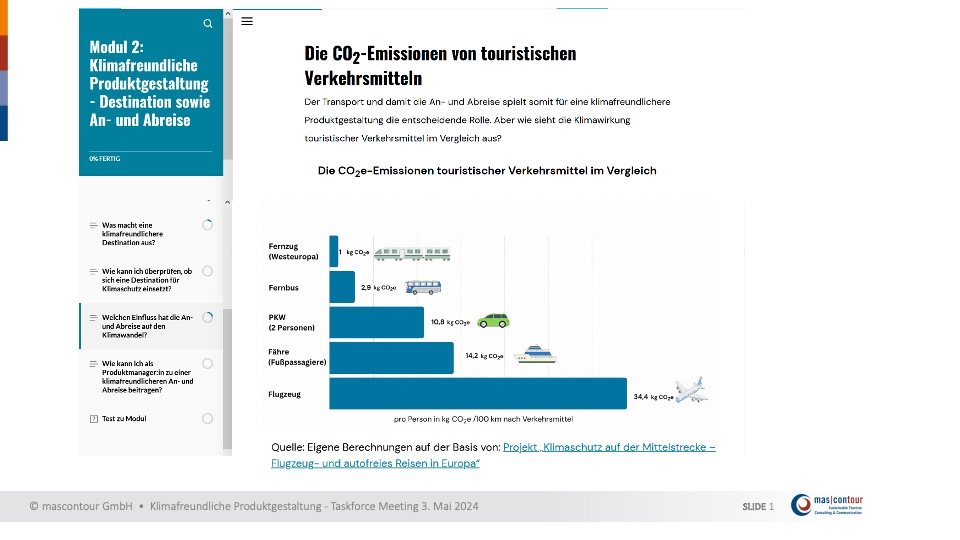Open lesson 'Wie kann ich als Produktmanager:in'
960x540 pixels.
click(148, 377)
